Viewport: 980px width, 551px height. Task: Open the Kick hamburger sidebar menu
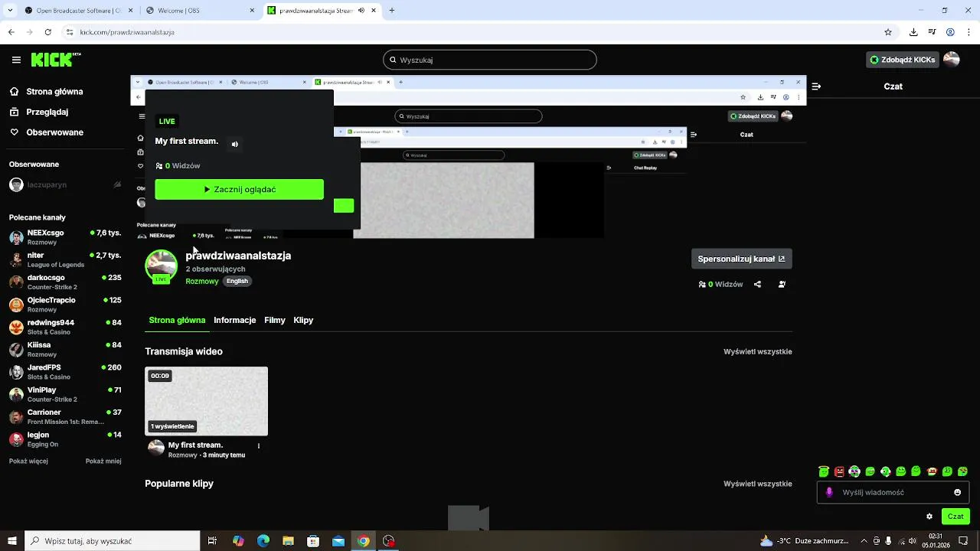click(16, 60)
